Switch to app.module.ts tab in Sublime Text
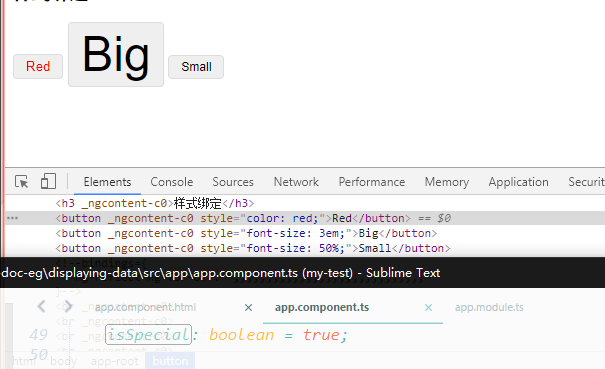 coord(489,307)
